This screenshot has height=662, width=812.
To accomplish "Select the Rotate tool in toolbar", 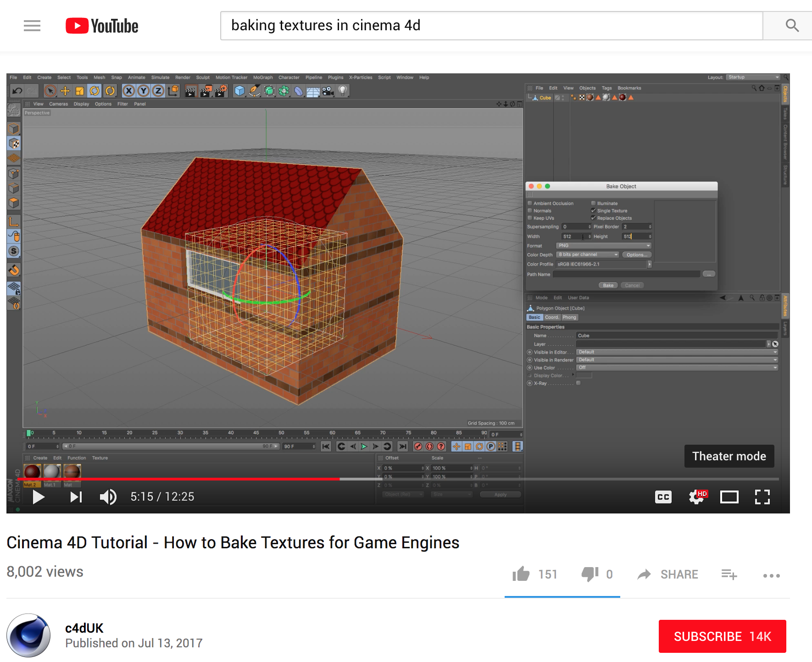I will [x=95, y=91].
